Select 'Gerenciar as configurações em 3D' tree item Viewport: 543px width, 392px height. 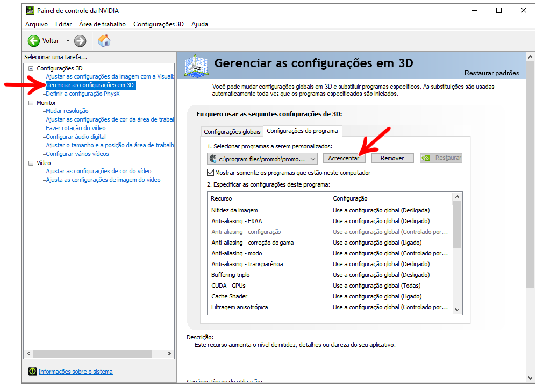91,85
